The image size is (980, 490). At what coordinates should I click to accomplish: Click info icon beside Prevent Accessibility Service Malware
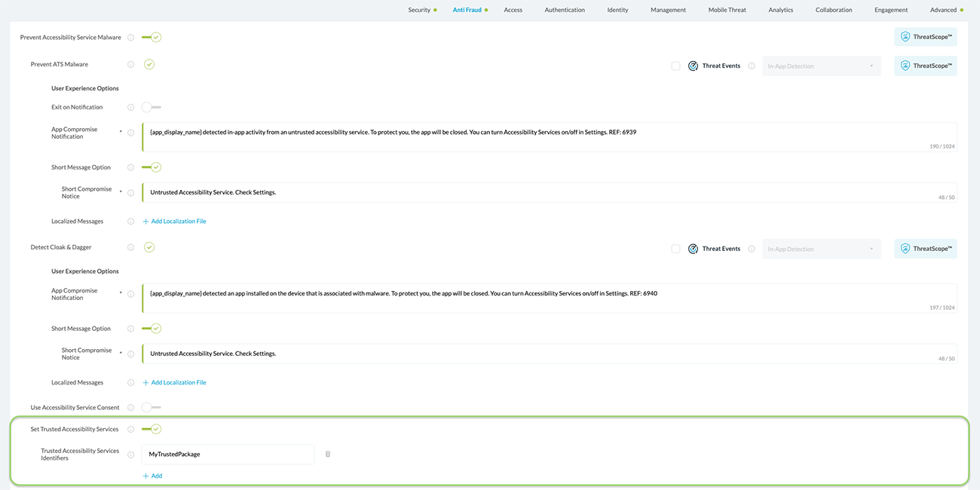pos(131,37)
